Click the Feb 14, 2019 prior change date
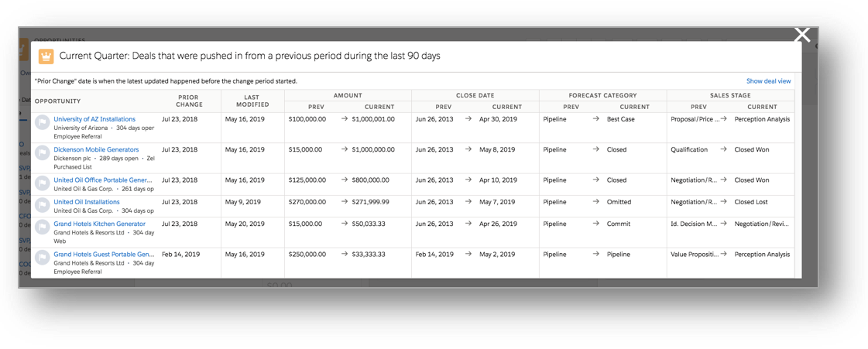The image size is (868, 349). point(180,254)
